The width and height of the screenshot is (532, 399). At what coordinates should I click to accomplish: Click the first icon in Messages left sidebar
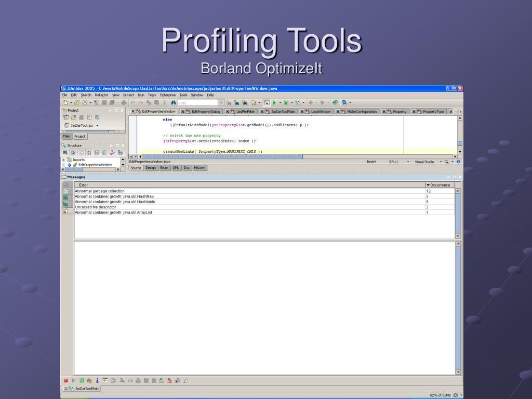coord(65,184)
